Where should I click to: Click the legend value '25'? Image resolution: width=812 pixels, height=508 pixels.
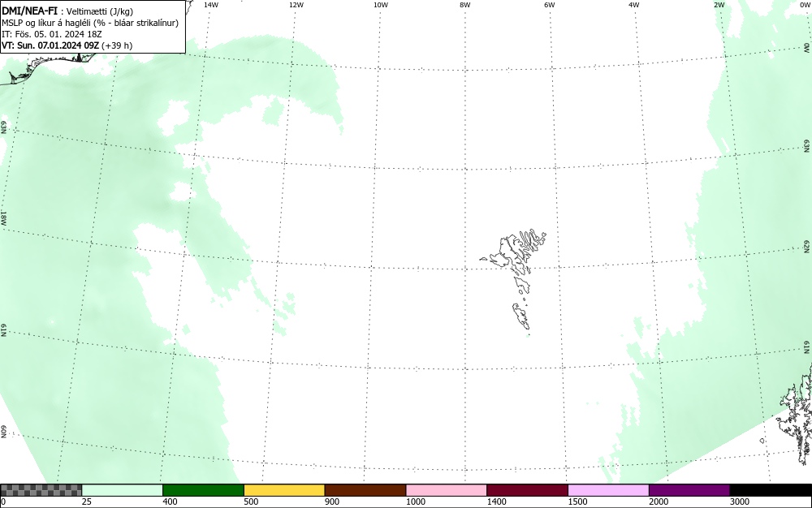click(x=87, y=502)
